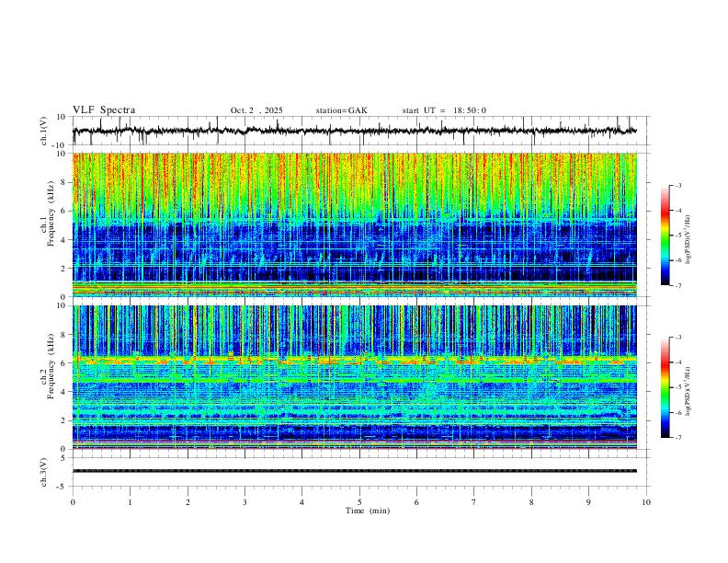Click the time axis tick label '10'
Image resolution: width=728 pixels, height=563 pixels.
(x=646, y=502)
